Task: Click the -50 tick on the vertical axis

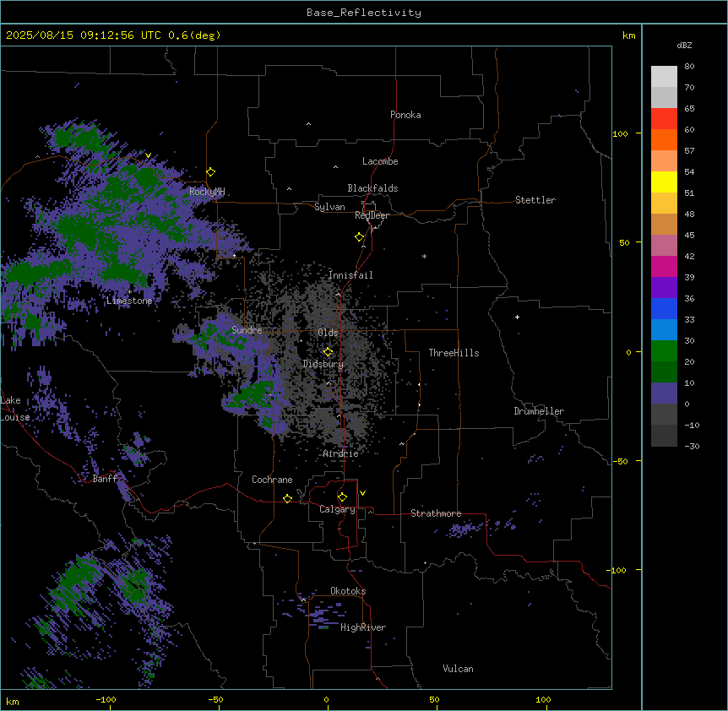Action: point(620,461)
